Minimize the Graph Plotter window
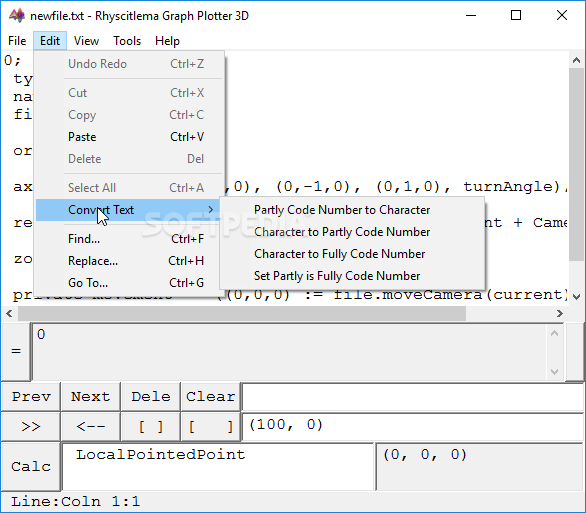This screenshot has height=513, width=586. [471, 15]
